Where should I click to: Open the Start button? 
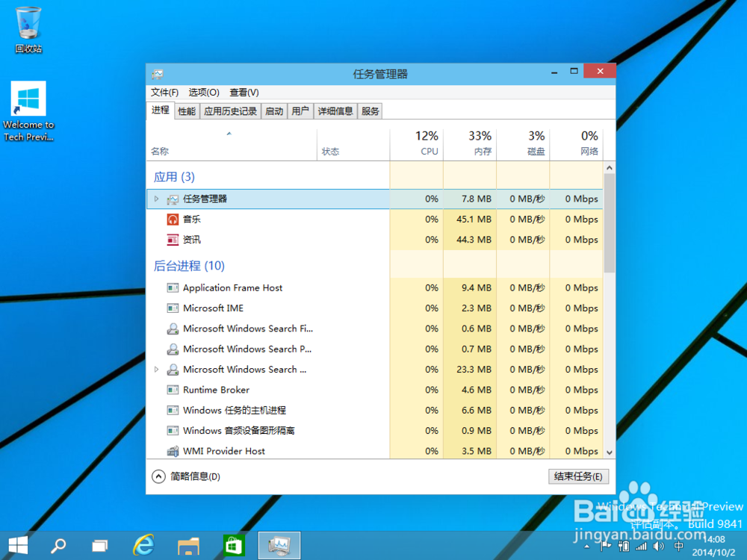point(17,545)
